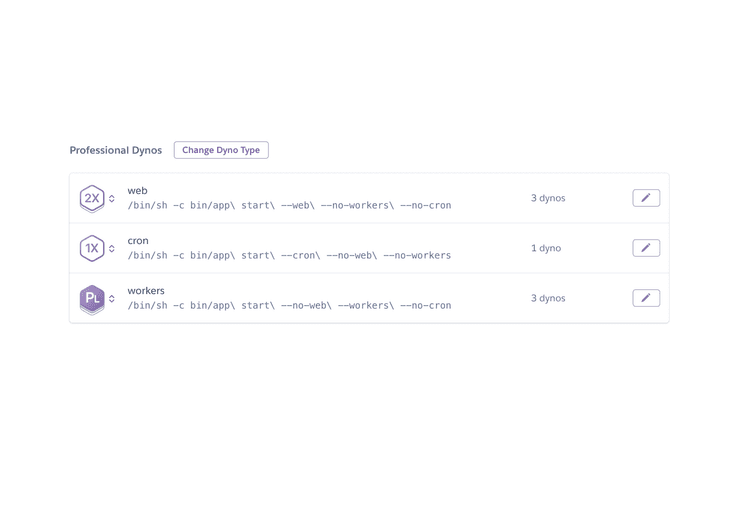Select the 2X hexagon icon for web
Image resolution: width=750 pixels, height=512 pixels.
click(92, 199)
